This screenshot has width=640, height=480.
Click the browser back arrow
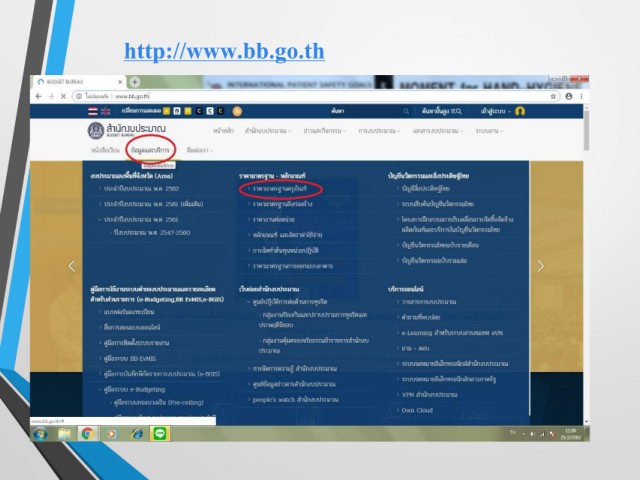pos(40,95)
